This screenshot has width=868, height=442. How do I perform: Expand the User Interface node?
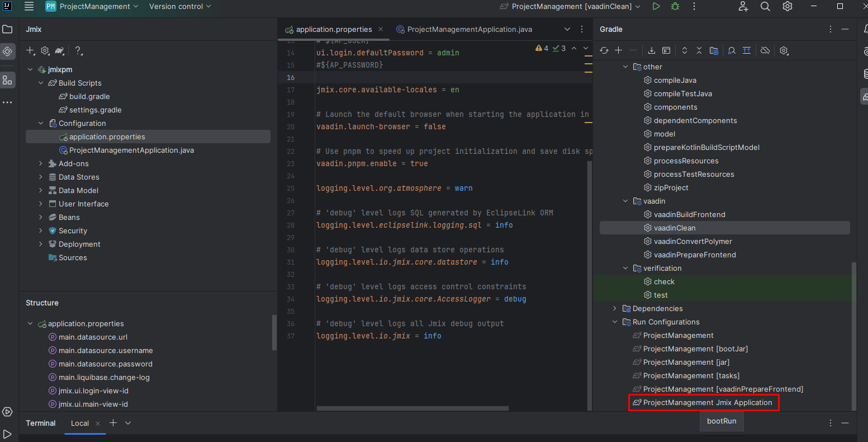click(x=41, y=204)
